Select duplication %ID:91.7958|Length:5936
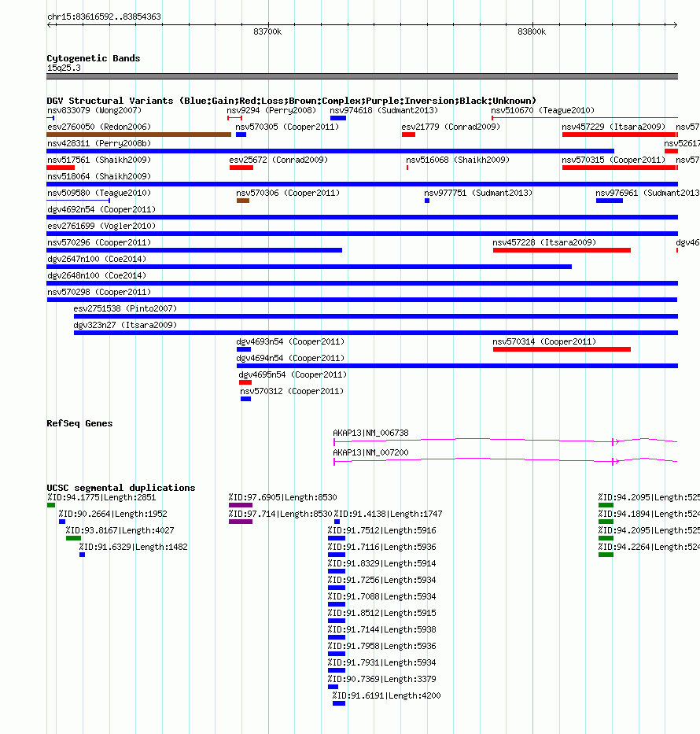 [381, 646]
